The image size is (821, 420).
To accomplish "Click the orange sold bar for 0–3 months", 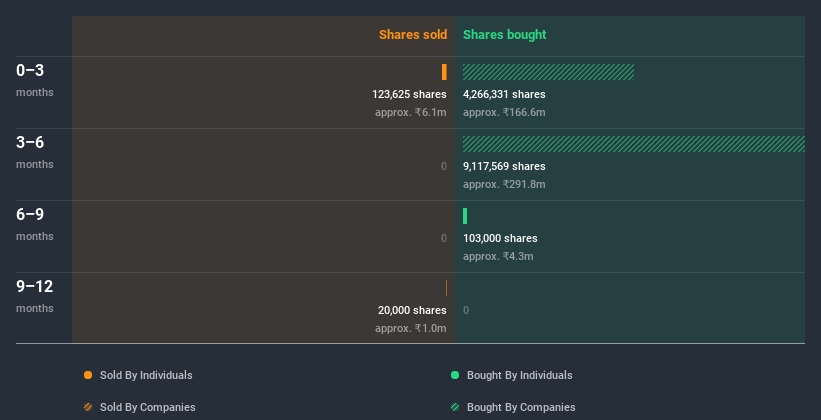I will click(444, 72).
